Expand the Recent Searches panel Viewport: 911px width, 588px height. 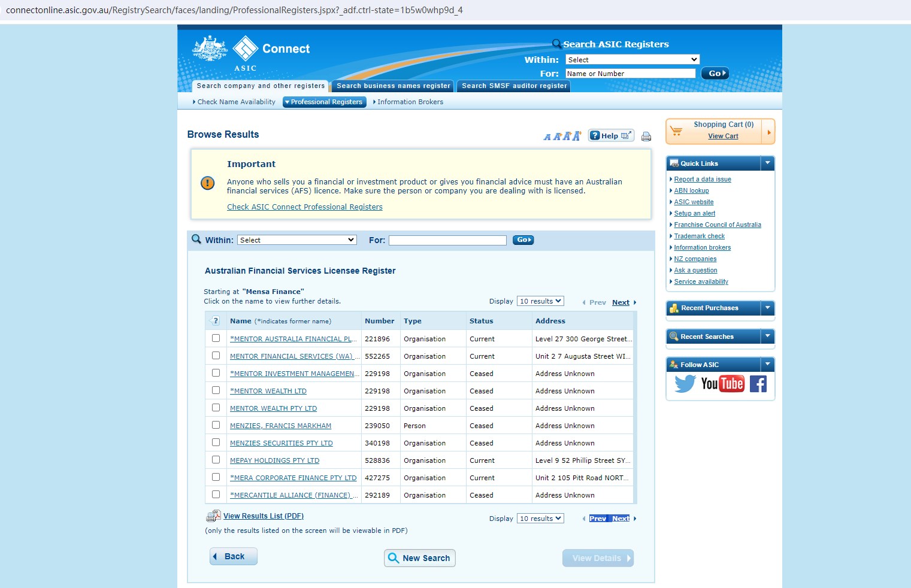point(767,337)
